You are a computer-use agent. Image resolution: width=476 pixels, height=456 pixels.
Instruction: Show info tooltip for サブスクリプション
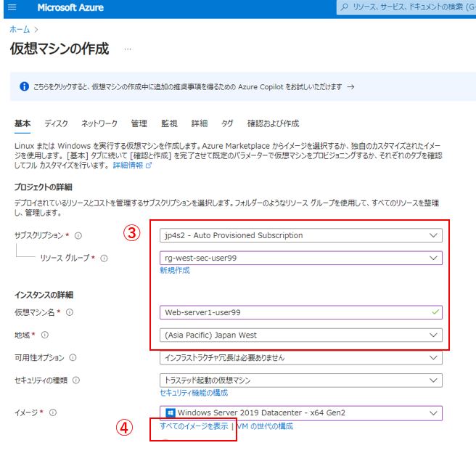tap(78, 235)
